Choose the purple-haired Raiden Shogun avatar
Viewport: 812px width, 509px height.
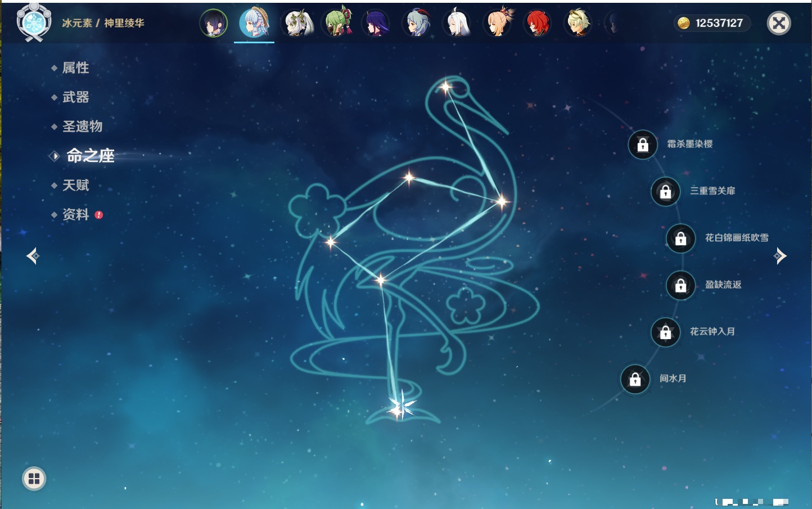pyautogui.click(x=376, y=24)
